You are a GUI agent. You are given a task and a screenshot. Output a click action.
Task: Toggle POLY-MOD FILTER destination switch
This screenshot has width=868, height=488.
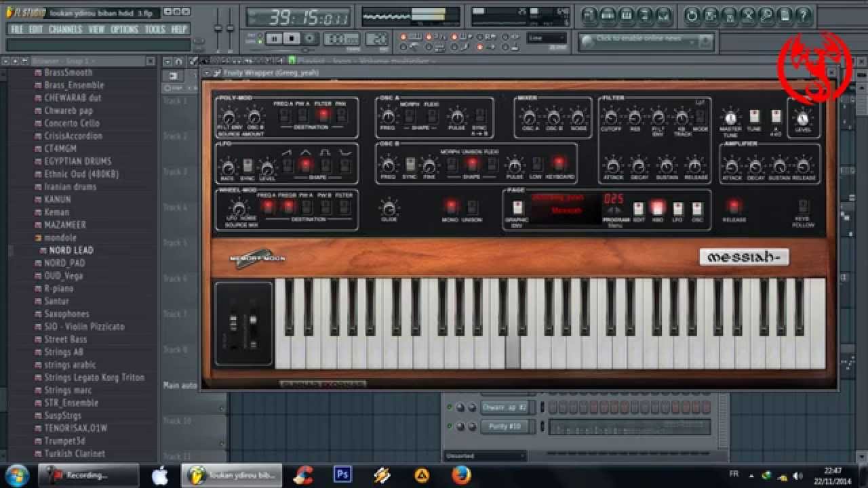[x=323, y=115]
